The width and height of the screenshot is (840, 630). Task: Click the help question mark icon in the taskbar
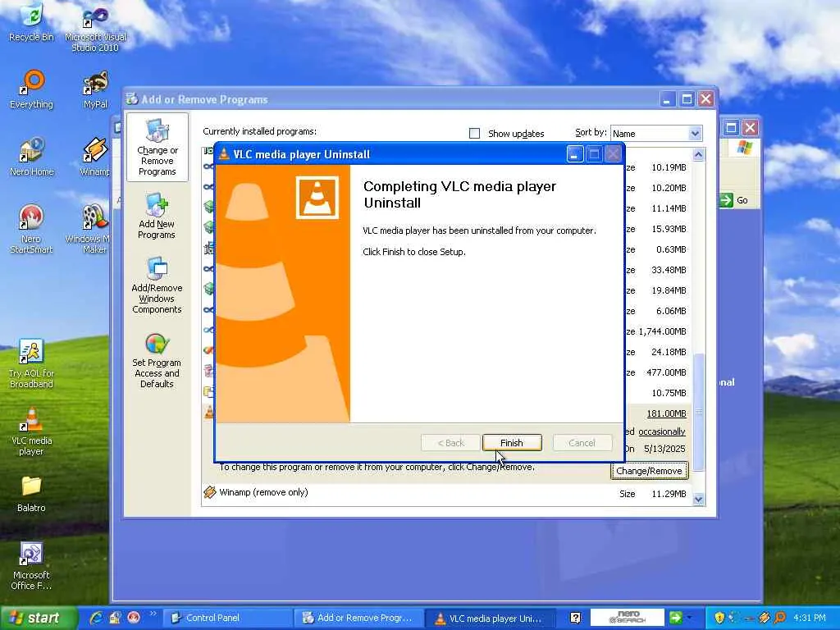coord(575,618)
